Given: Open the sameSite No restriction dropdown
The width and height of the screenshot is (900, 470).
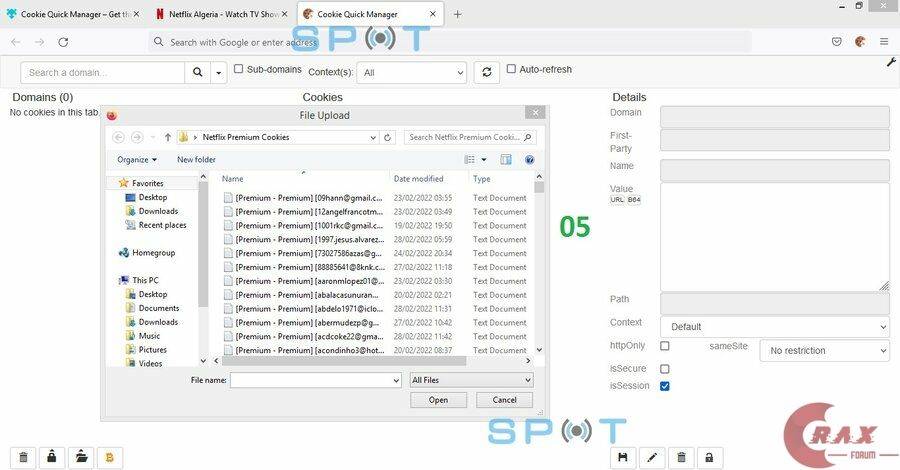Looking at the screenshot, I should coord(824,351).
